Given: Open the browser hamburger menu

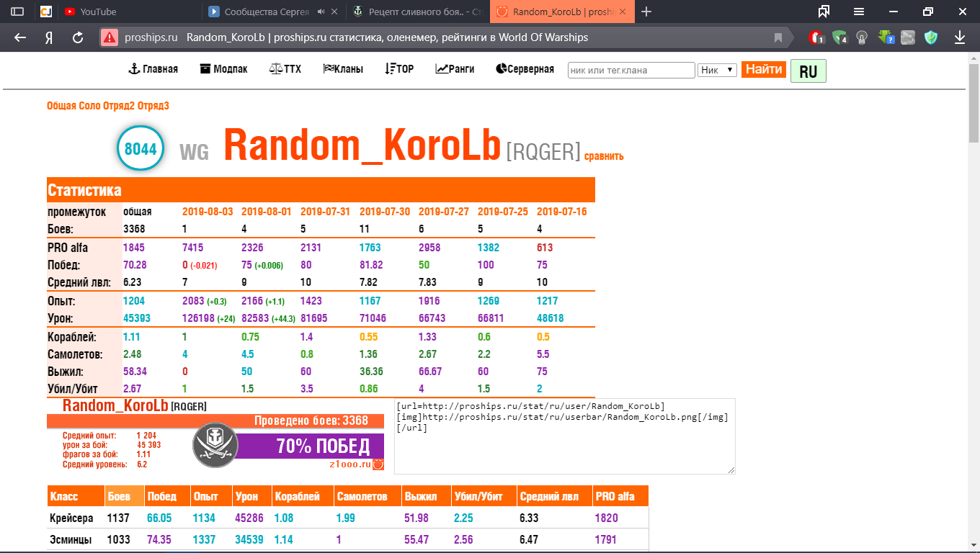Looking at the screenshot, I should coord(859,12).
